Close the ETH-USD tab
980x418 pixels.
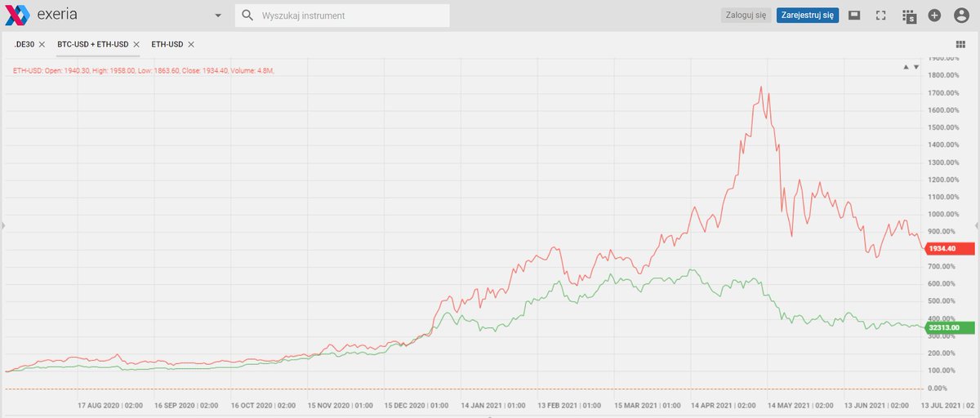pos(190,44)
